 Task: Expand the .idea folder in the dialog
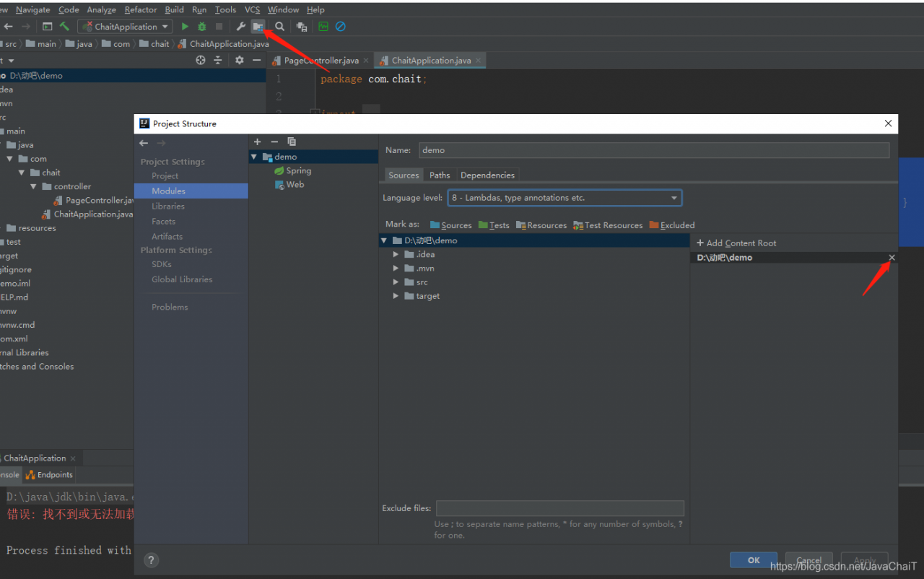point(396,254)
